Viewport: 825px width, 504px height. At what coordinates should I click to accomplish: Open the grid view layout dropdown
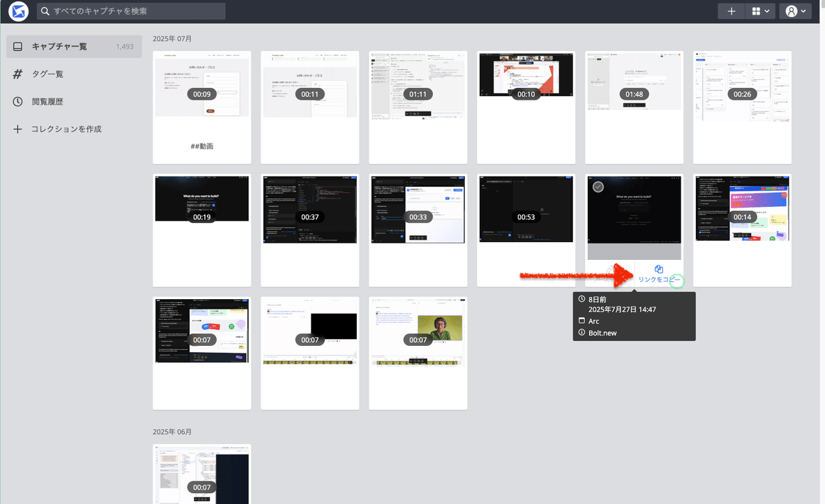tap(760, 11)
